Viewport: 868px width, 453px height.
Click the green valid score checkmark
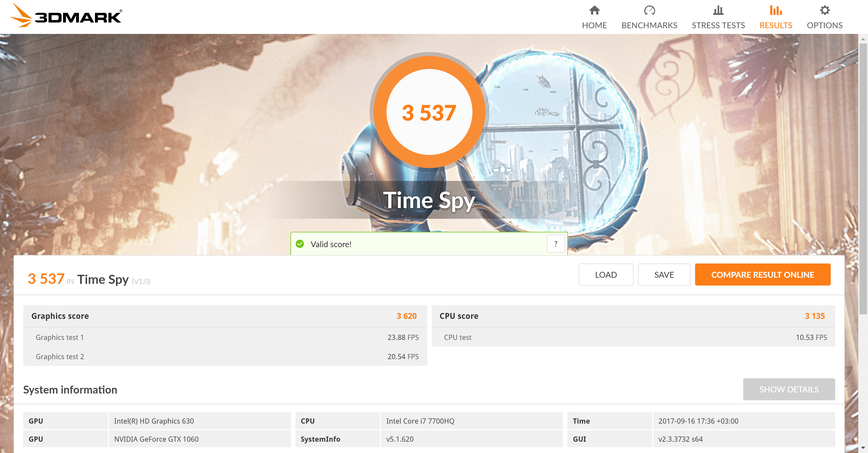300,244
